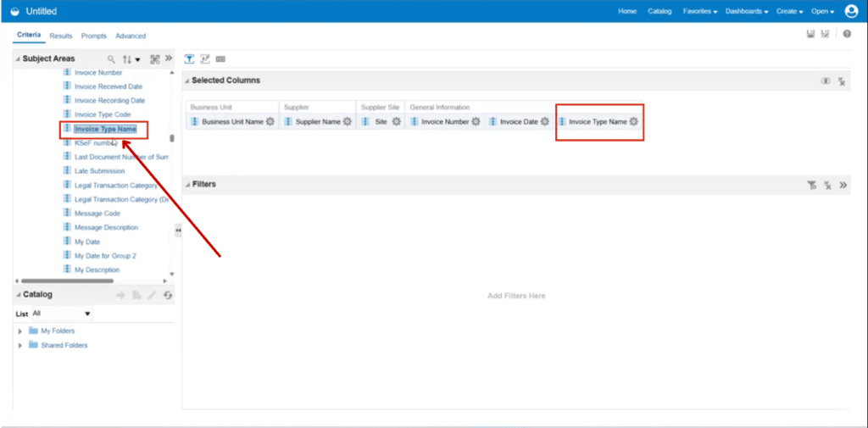
Task: Click the filter icon in analysis toolbar
Action: pyautogui.click(x=190, y=59)
